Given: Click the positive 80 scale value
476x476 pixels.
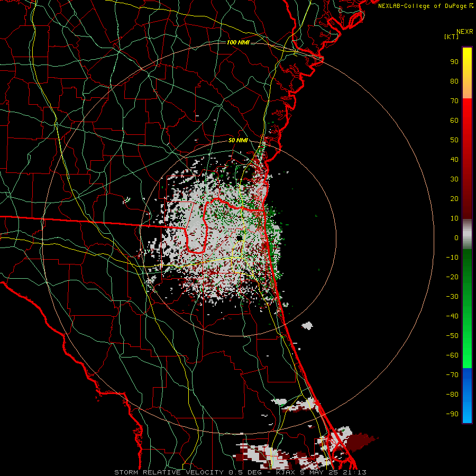Looking at the screenshot, I should [454, 81].
